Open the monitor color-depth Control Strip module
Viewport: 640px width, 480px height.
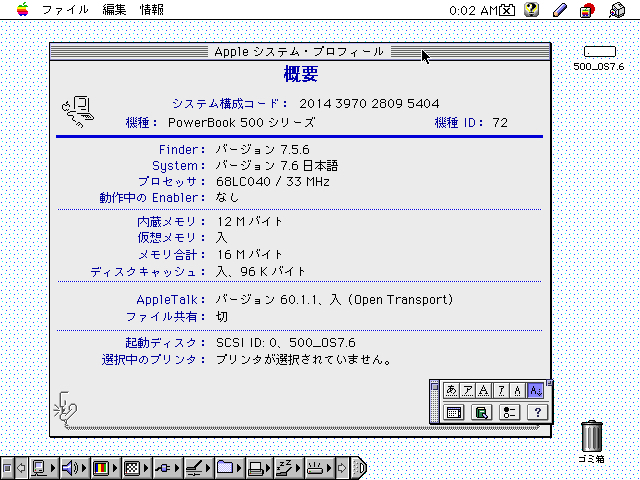pos(104,468)
